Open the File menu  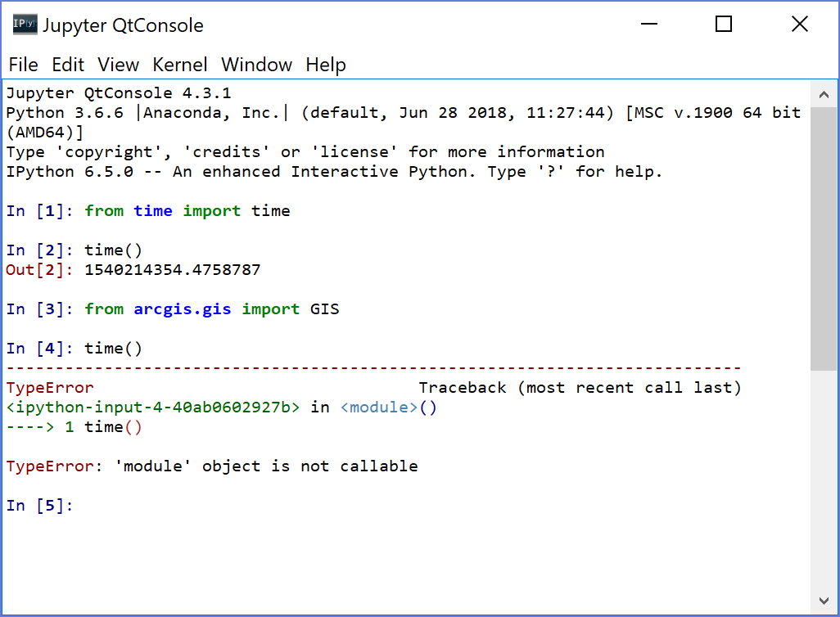[23, 65]
